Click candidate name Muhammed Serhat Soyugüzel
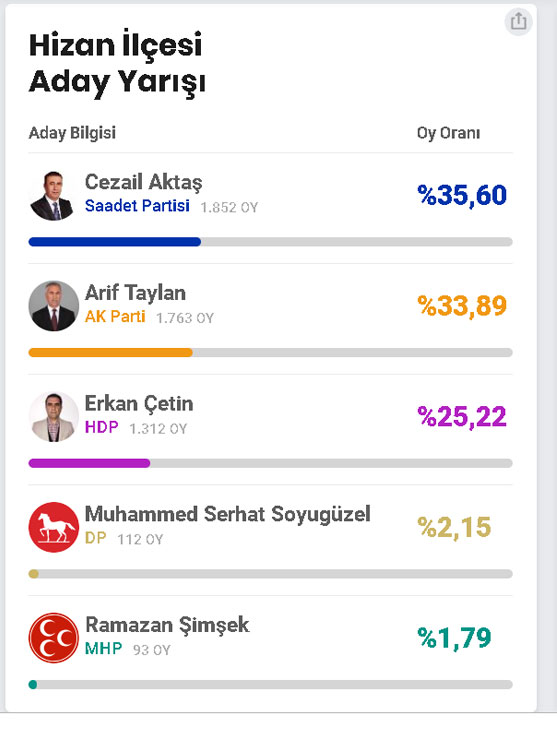The height and width of the screenshot is (735, 557). pyautogui.click(x=227, y=514)
